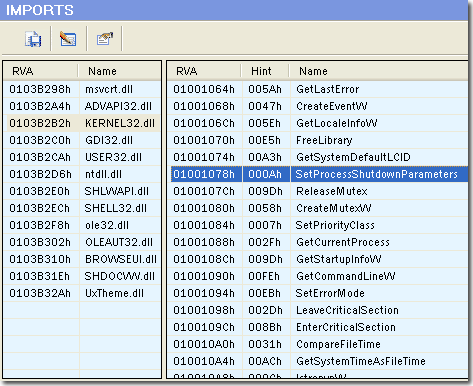Sort DLL list by RVA column header
This screenshot has height=386, width=473.
(x=41, y=71)
